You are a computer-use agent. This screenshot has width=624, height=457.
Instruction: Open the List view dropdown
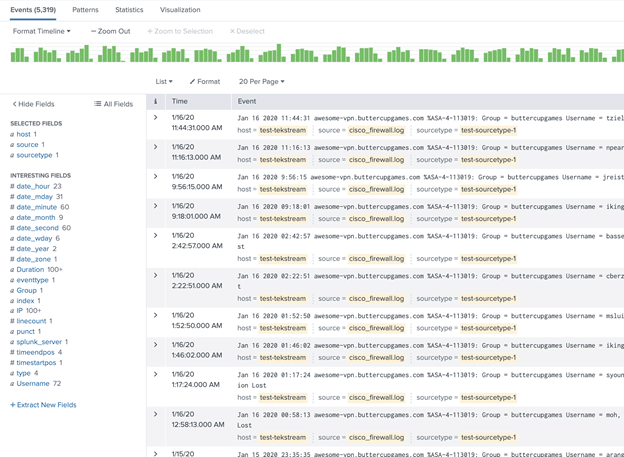click(x=164, y=82)
